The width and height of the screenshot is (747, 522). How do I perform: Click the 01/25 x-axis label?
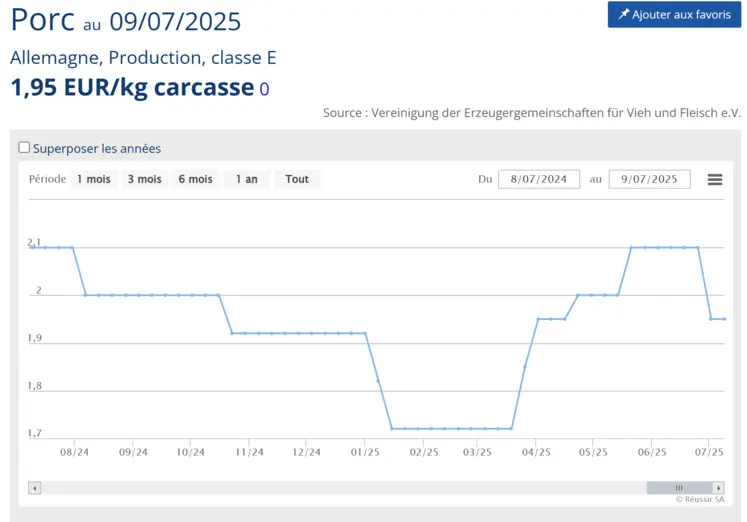(365, 452)
